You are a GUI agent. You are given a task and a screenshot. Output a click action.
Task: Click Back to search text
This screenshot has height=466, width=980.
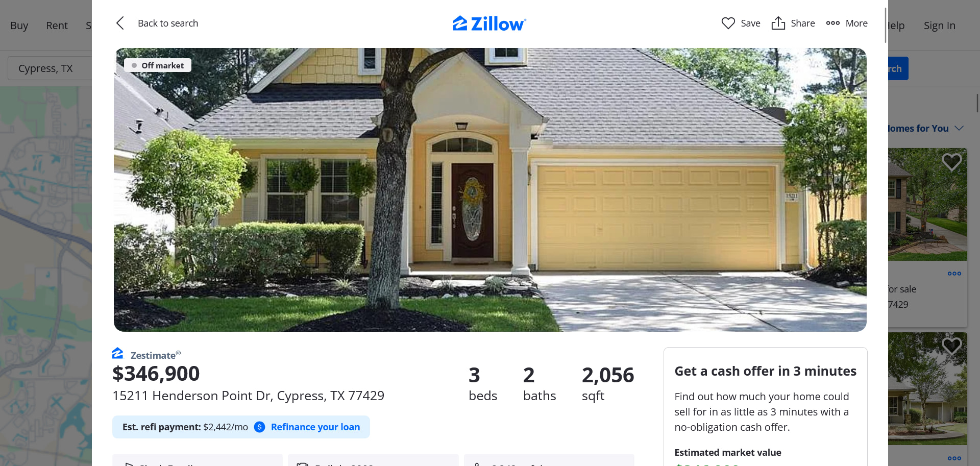click(x=168, y=23)
